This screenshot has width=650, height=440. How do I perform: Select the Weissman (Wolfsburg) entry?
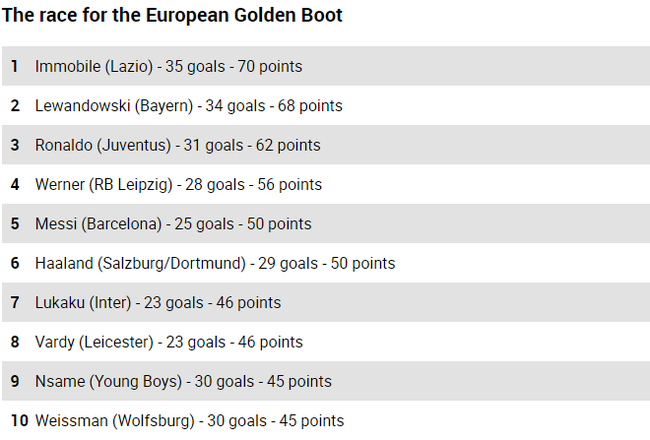click(x=326, y=420)
